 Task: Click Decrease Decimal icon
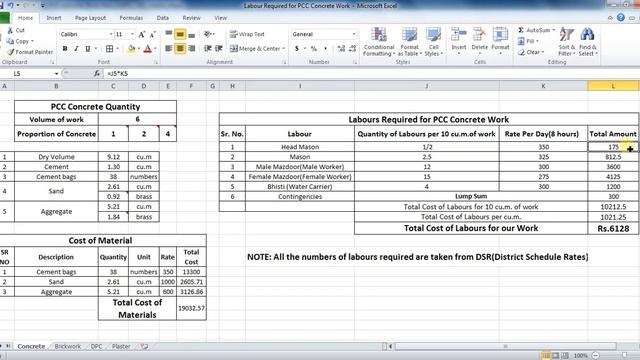[353, 49]
